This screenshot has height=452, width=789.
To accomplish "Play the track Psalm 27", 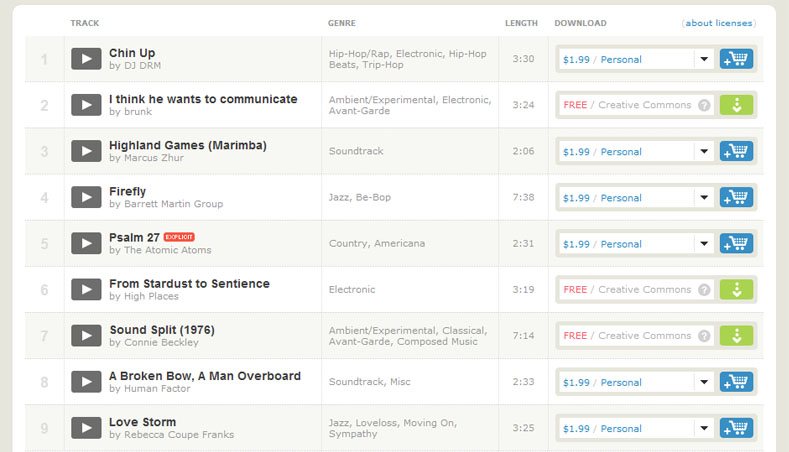I will coord(86,243).
